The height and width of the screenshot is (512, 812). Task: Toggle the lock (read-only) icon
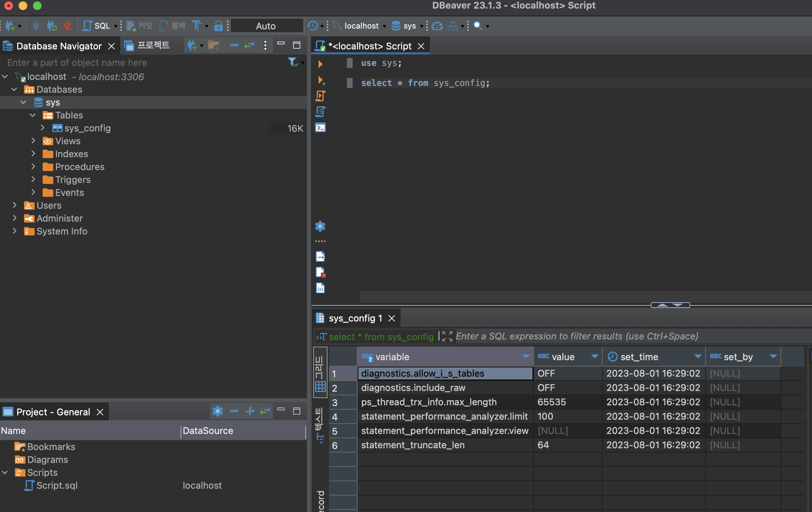coord(218,26)
